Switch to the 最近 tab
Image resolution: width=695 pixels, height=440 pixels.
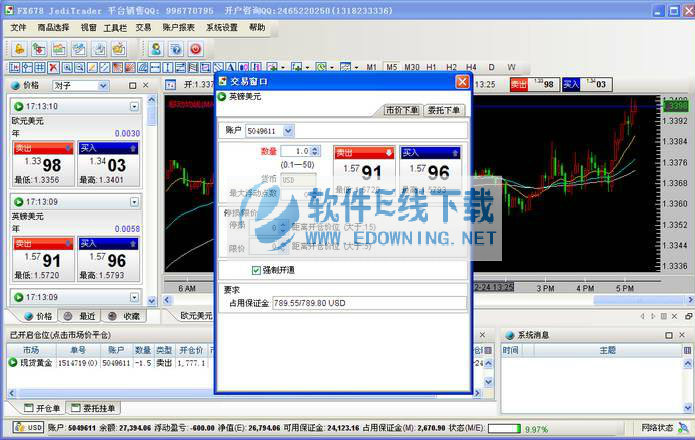pos(79,316)
